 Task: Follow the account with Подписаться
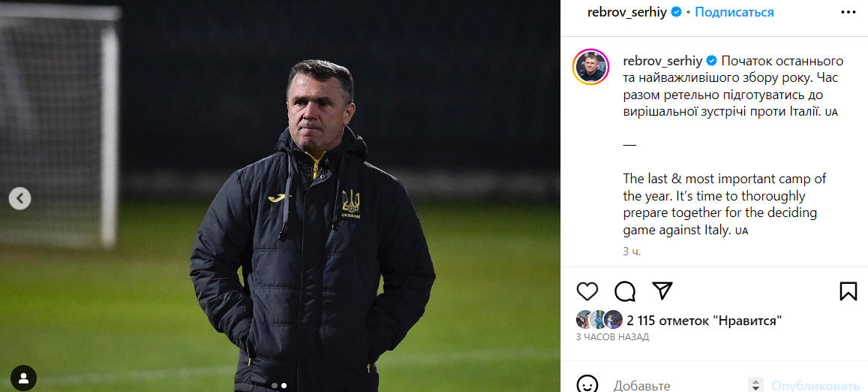click(x=734, y=13)
